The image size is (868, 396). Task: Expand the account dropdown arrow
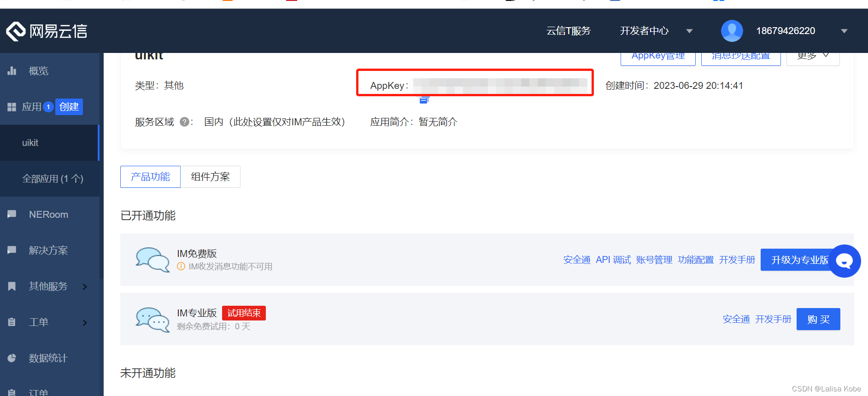point(844,31)
